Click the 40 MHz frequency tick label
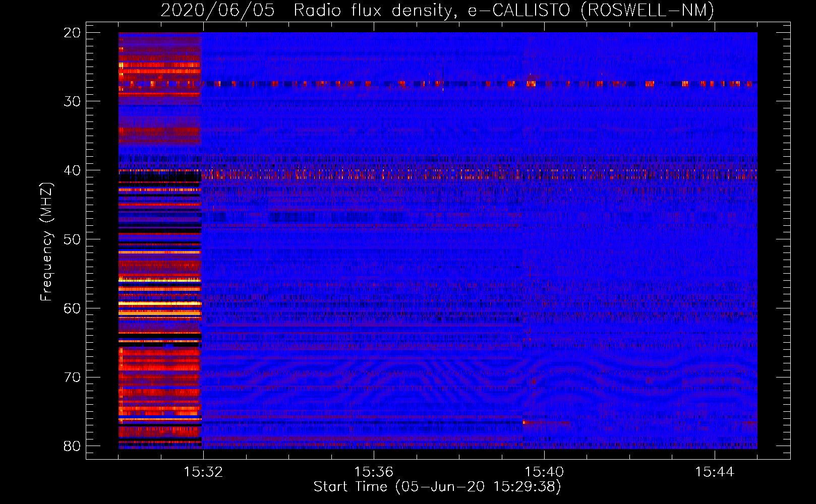Screen dimensions: 816x504 (72, 170)
